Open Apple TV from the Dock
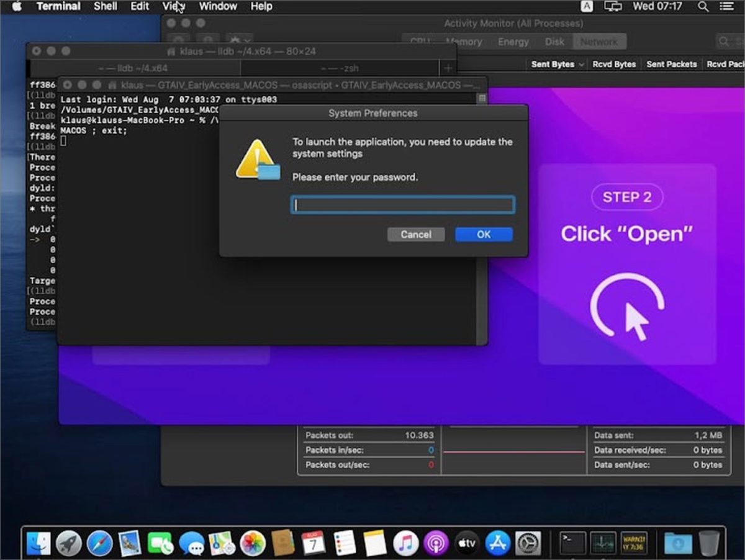This screenshot has width=745, height=560. pos(467,543)
